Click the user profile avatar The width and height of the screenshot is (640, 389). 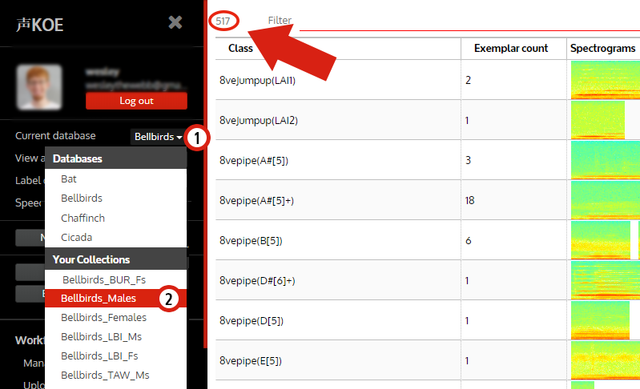tap(39, 87)
